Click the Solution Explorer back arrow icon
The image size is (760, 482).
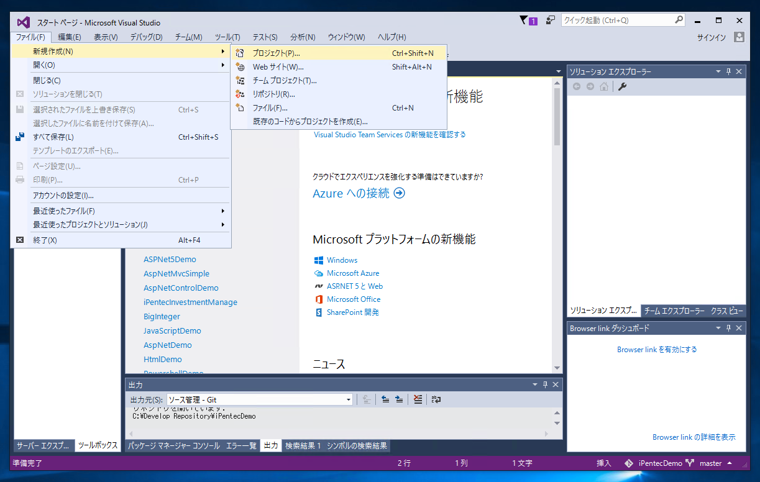pyautogui.click(x=576, y=87)
